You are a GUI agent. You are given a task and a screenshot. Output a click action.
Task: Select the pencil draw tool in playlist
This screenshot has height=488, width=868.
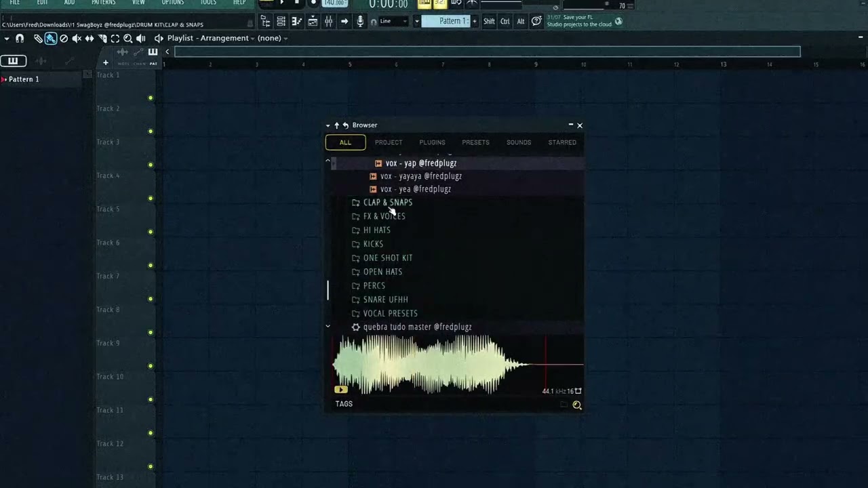[x=38, y=39]
